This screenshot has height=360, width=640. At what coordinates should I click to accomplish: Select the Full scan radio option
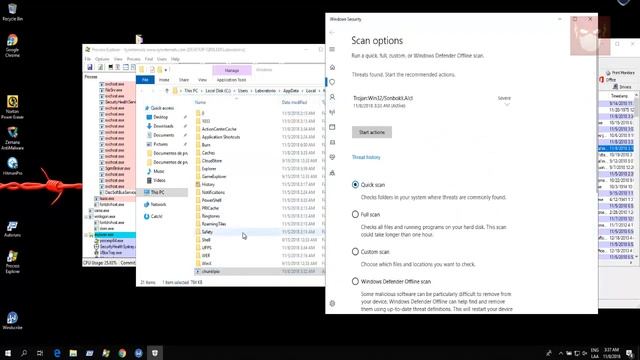click(355, 214)
